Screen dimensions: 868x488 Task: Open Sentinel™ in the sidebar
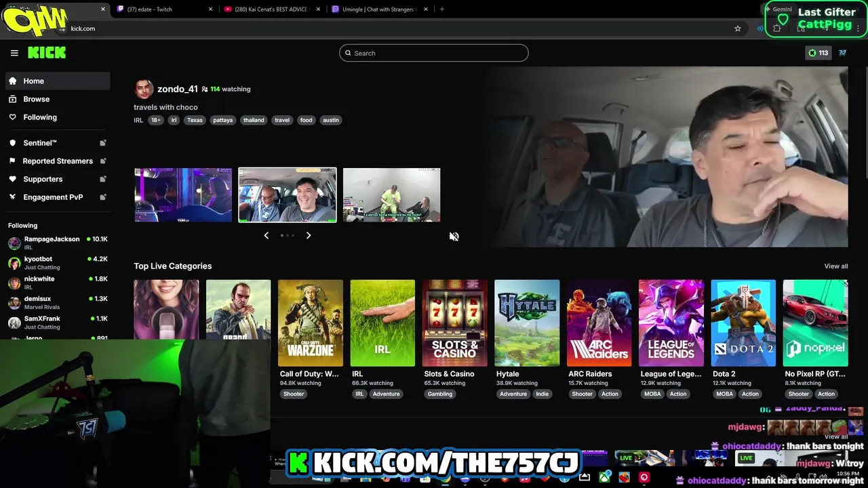coord(58,143)
